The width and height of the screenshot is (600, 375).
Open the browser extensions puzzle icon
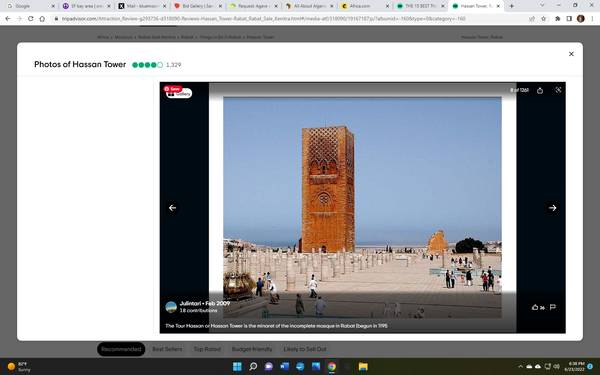(558, 18)
